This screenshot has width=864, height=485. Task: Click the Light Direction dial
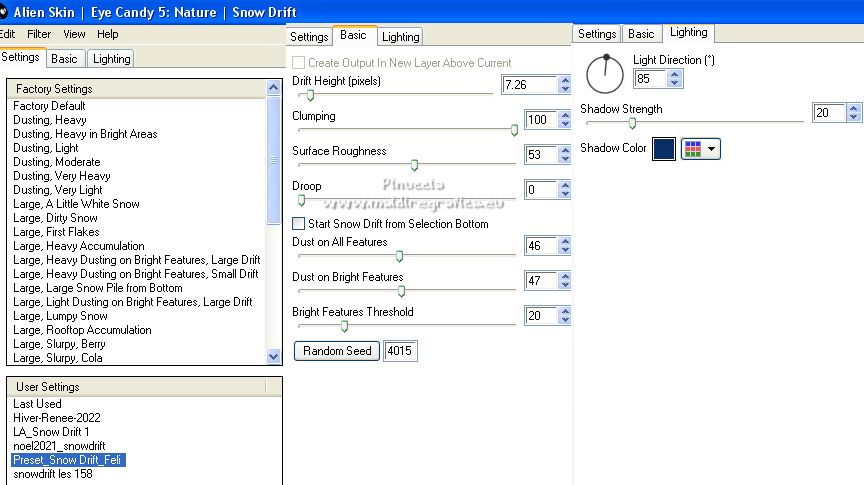pyautogui.click(x=605, y=74)
